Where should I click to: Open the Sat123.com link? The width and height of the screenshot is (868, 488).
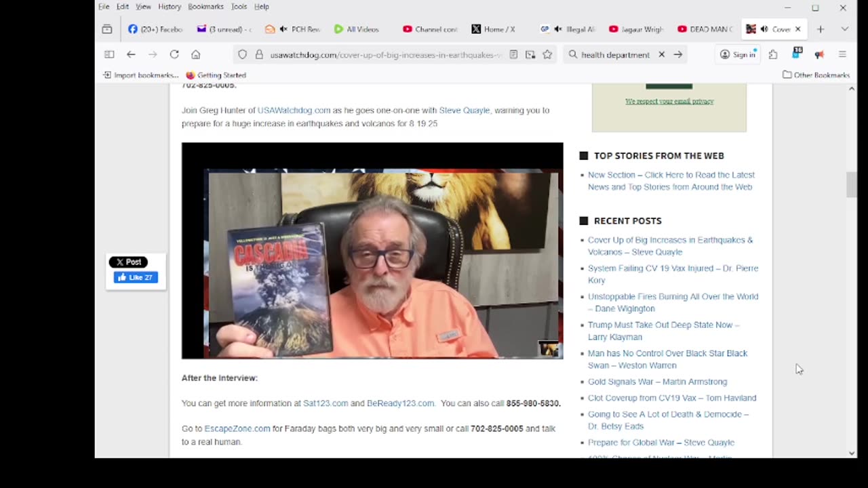point(325,403)
